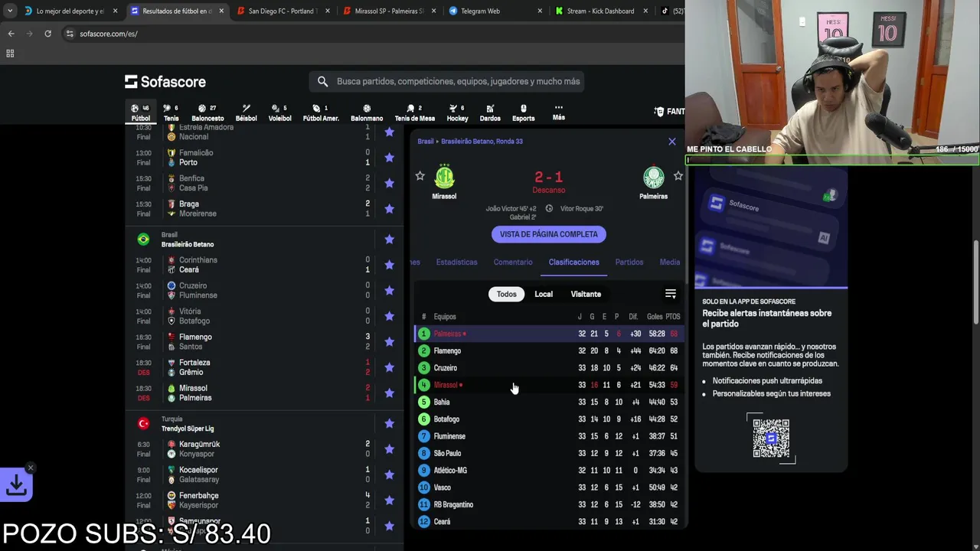The image size is (980, 551).
Task: Favorite the Palmeiras team star
Action: [x=678, y=176]
